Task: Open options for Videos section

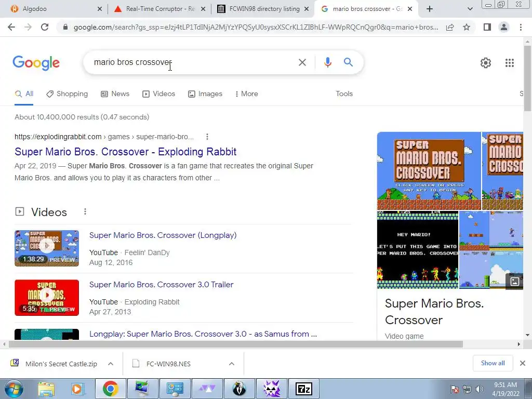Action: click(85, 212)
